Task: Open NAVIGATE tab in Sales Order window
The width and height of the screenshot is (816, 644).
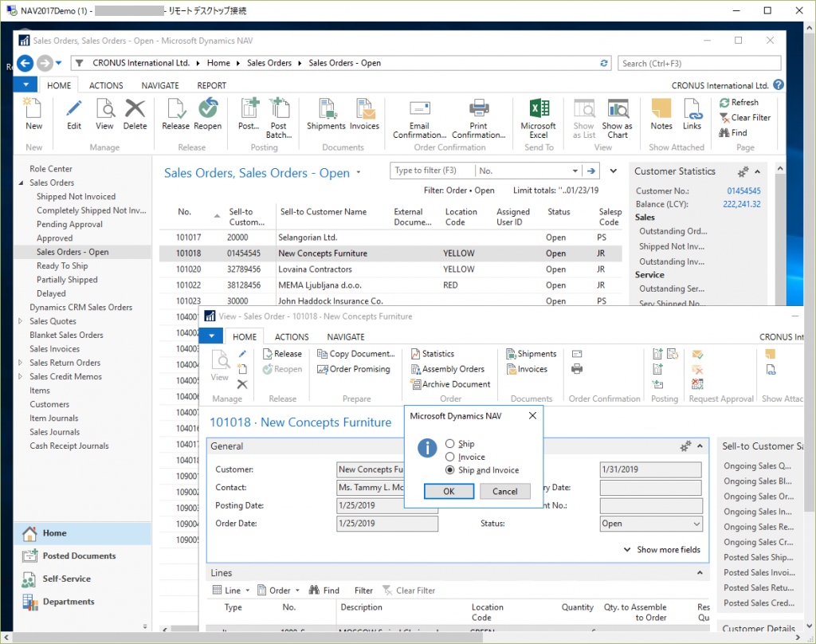Action: 346,337
